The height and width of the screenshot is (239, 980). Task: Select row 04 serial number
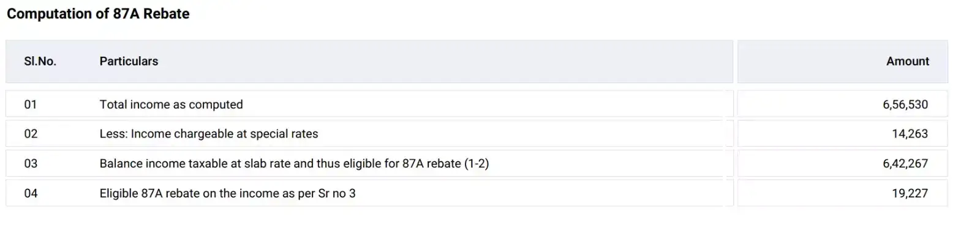(x=31, y=193)
